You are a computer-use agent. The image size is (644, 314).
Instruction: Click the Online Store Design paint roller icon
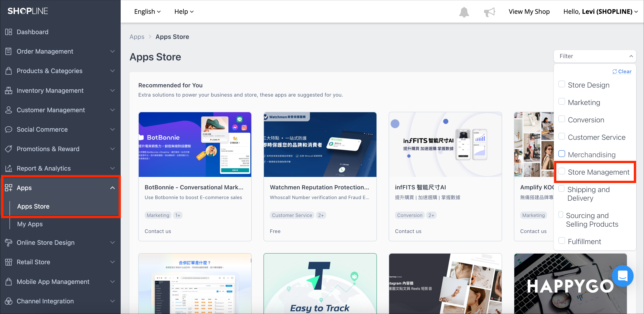coord(9,243)
